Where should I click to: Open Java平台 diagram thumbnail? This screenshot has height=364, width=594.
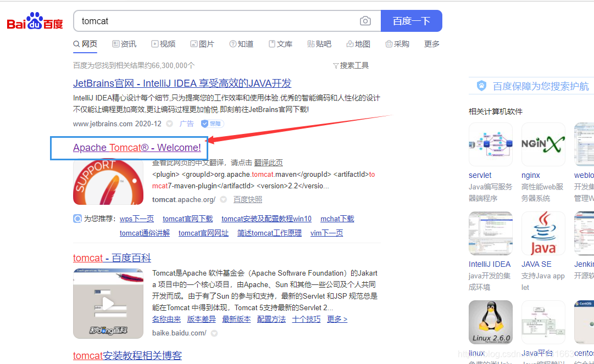(543, 322)
